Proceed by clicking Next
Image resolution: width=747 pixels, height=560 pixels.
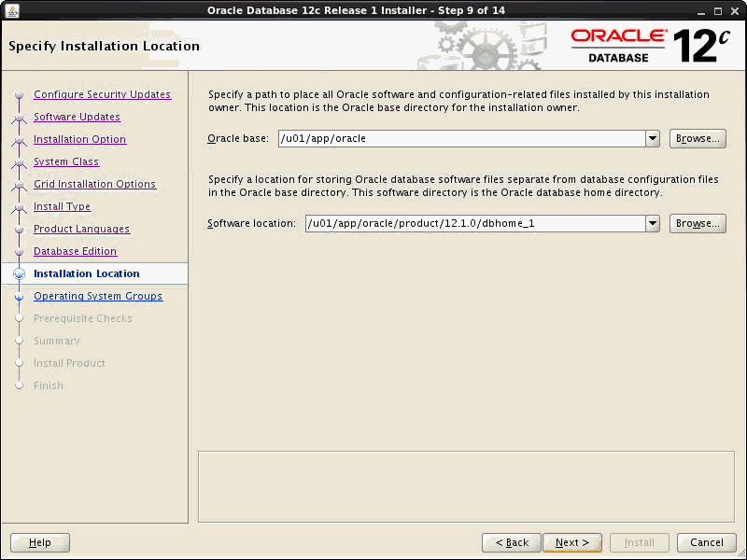(x=572, y=542)
